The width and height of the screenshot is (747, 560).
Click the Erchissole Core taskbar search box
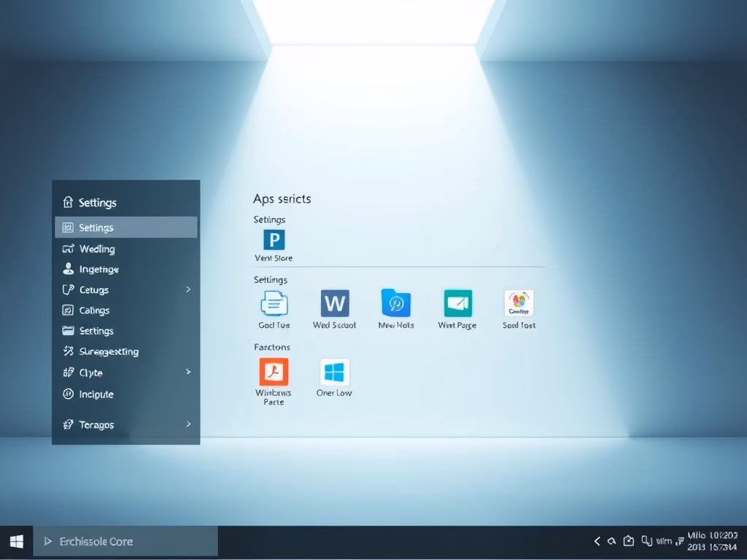[125, 542]
